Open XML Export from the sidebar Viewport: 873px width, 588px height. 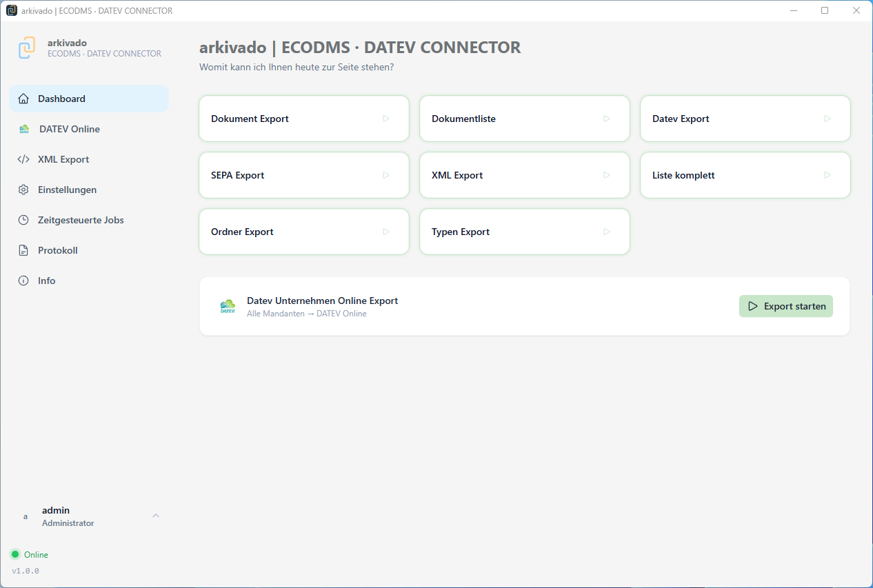click(89, 159)
